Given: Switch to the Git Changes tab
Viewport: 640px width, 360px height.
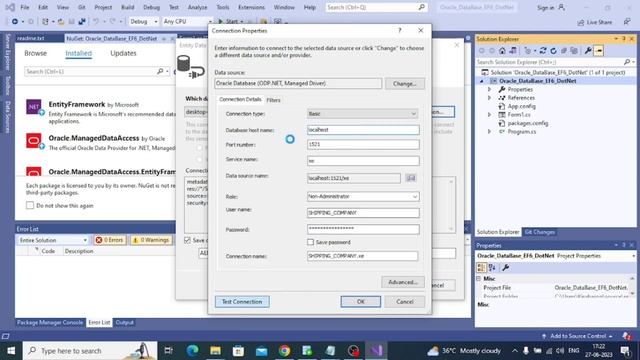Looking at the screenshot, I should [x=539, y=232].
